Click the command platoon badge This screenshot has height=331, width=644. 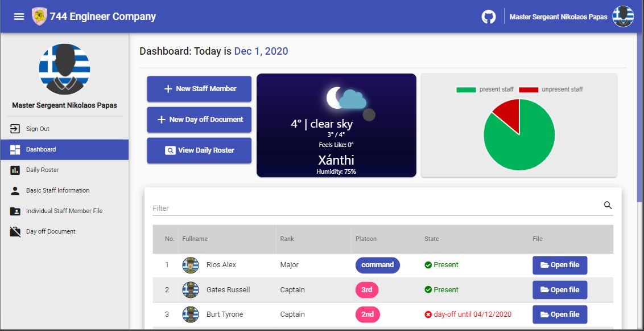377,265
